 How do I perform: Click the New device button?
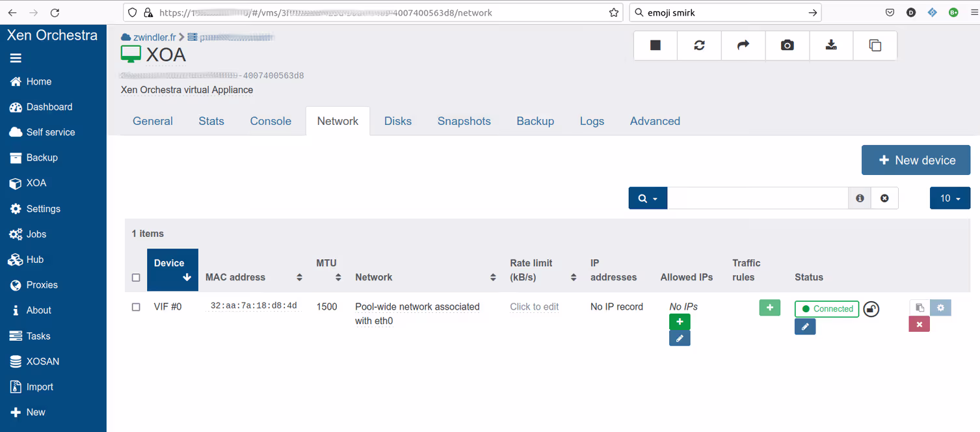916,160
